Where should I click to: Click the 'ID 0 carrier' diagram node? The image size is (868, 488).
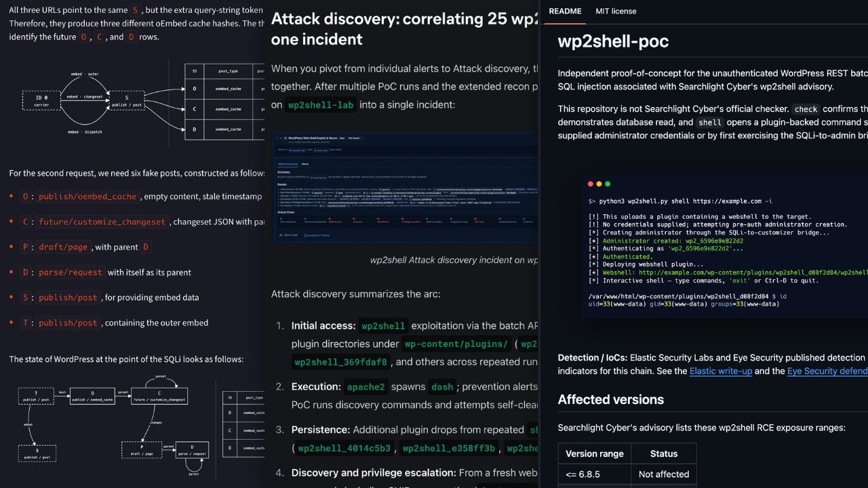41,100
